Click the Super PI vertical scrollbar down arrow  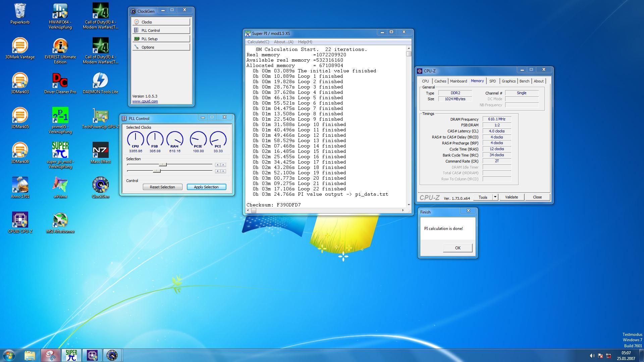pos(409,204)
